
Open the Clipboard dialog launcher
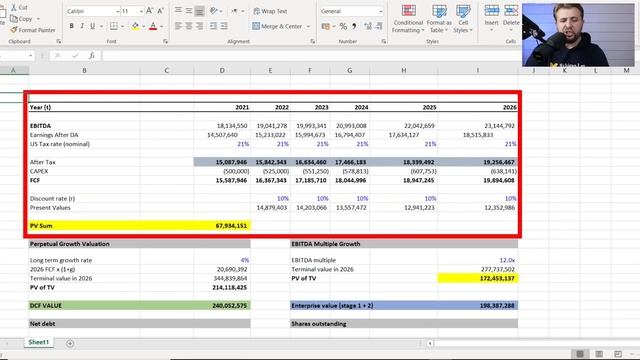59,41
